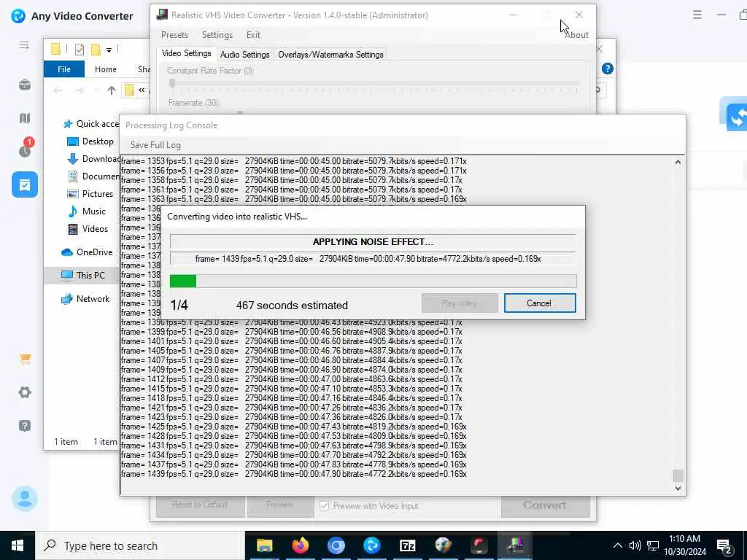Select the highlighted task list icon in sidebar
Image resolution: width=747 pixels, height=560 pixels.
25,184
